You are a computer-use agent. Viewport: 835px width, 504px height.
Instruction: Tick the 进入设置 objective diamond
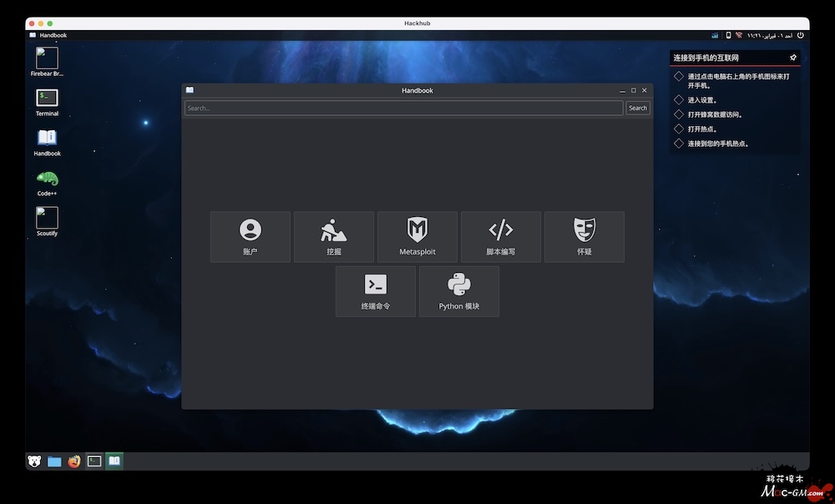tap(679, 100)
